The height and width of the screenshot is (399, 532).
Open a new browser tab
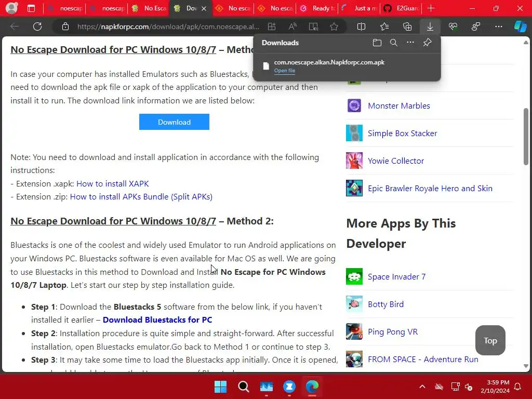pyautogui.click(x=431, y=8)
